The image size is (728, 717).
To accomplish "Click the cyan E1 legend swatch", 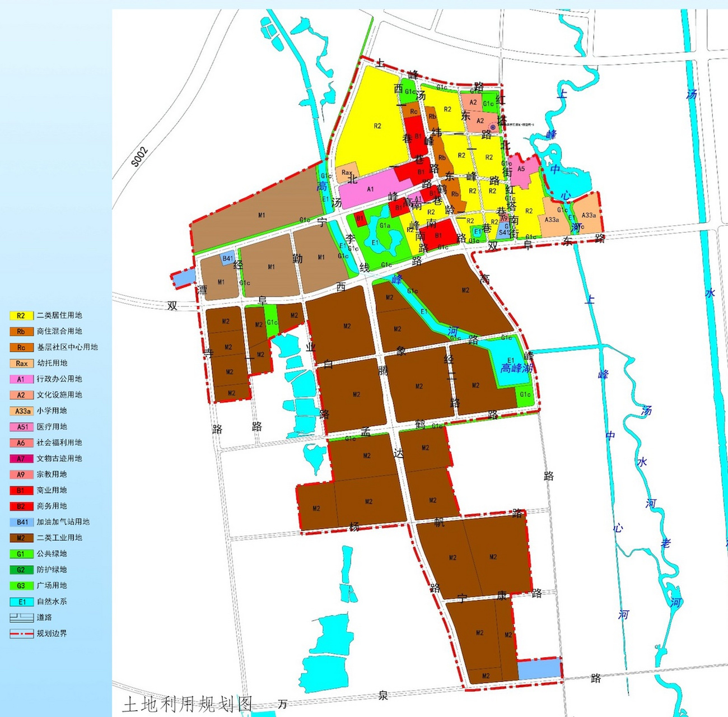I will 21,602.
